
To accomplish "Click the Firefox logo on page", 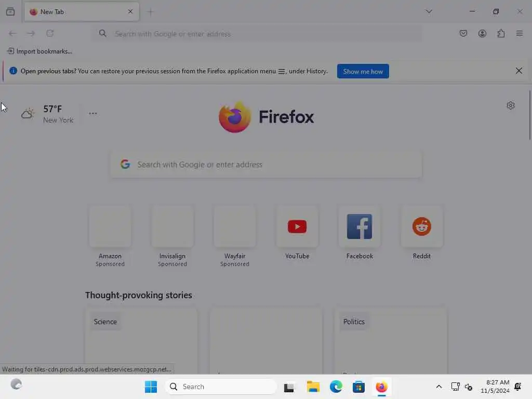I will tap(266, 117).
